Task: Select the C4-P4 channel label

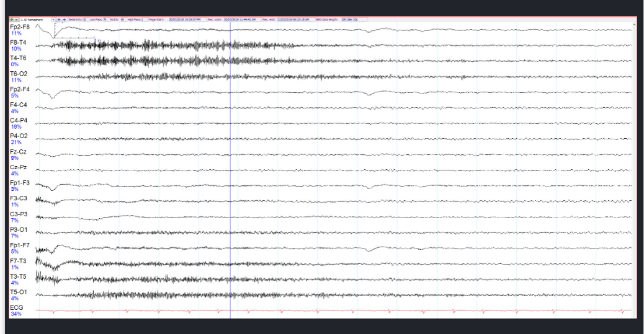Action: [x=19, y=121]
